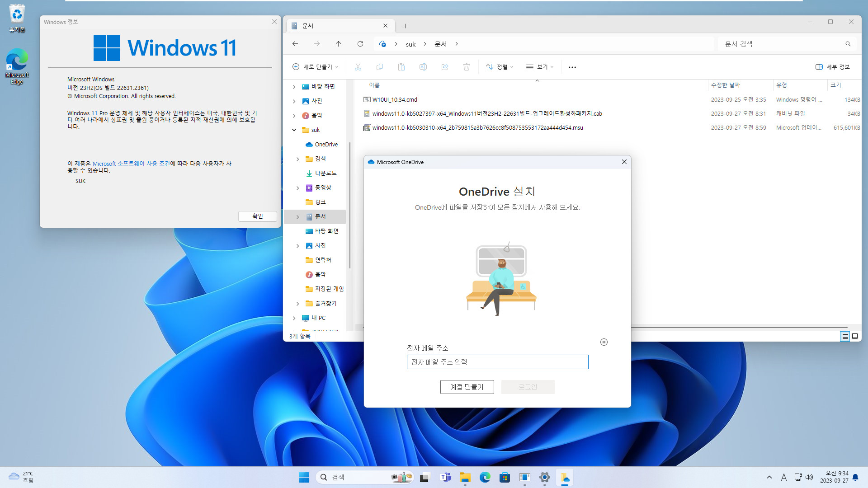Click the Copy icon in Explorer toolbar
Viewport: 868px width, 488px height.
[379, 67]
